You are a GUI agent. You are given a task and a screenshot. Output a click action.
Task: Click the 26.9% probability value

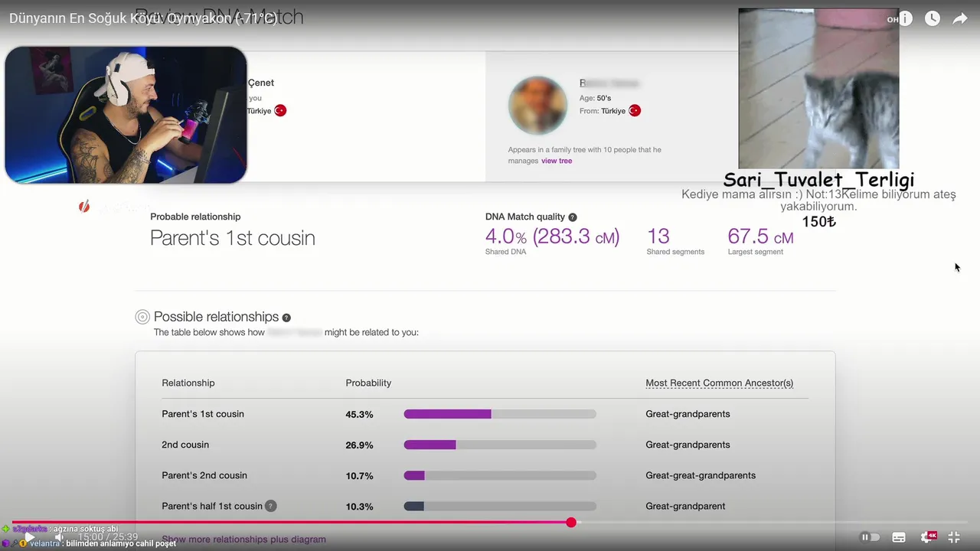click(x=359, y=445)
